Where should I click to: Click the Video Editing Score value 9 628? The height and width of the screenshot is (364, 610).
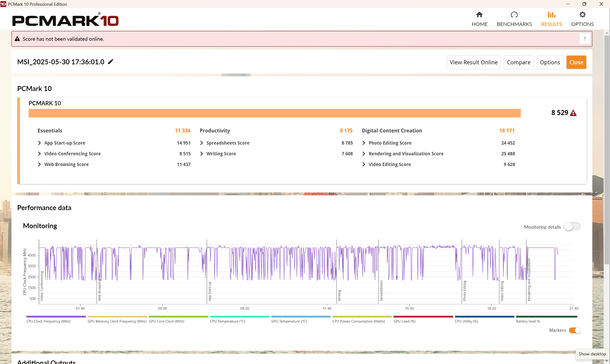509,165
